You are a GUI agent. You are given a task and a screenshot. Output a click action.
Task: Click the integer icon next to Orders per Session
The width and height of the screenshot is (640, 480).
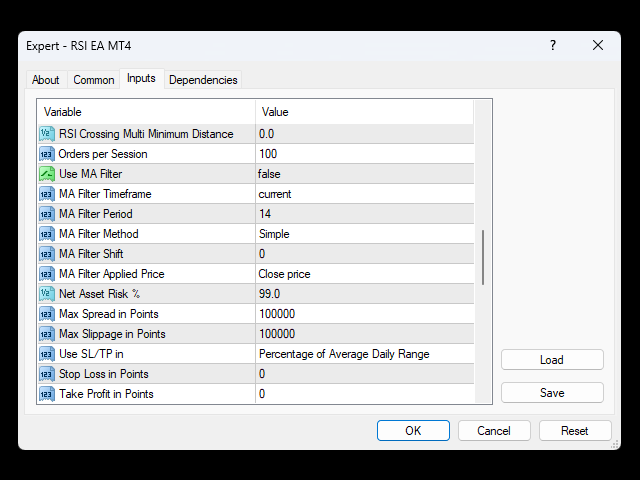point(47,154)
